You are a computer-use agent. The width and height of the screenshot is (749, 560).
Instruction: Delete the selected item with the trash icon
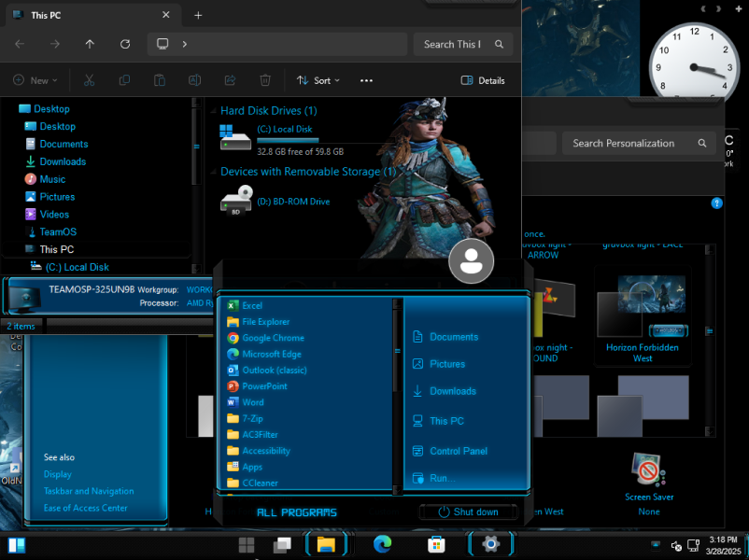pos(265,80)
